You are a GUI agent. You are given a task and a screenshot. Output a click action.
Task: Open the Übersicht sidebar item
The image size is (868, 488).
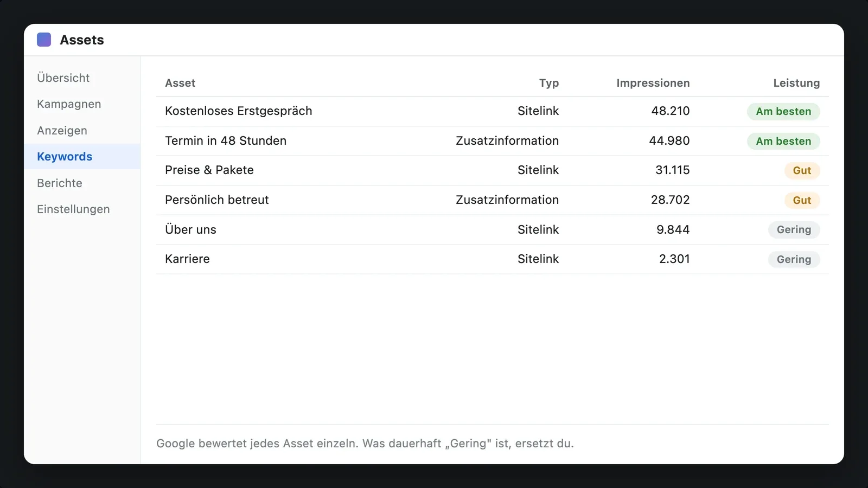(x=82, y=78)
